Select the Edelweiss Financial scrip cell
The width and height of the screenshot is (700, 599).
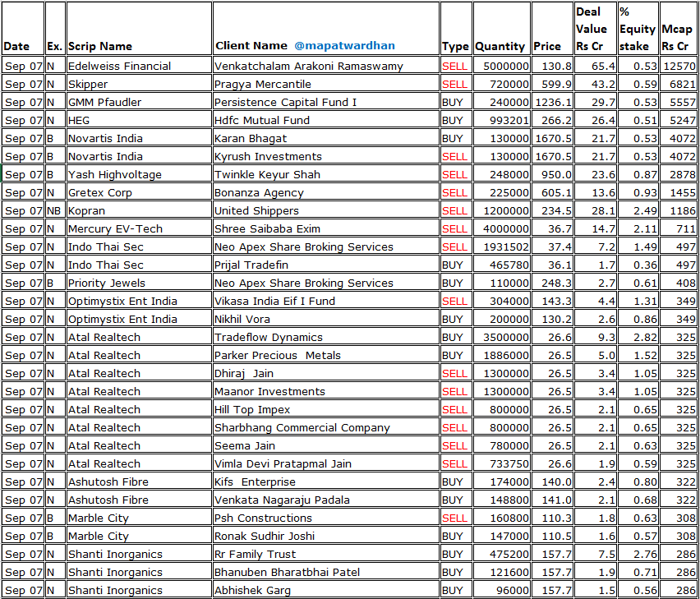pyautogui.click(x=140, y=66)
